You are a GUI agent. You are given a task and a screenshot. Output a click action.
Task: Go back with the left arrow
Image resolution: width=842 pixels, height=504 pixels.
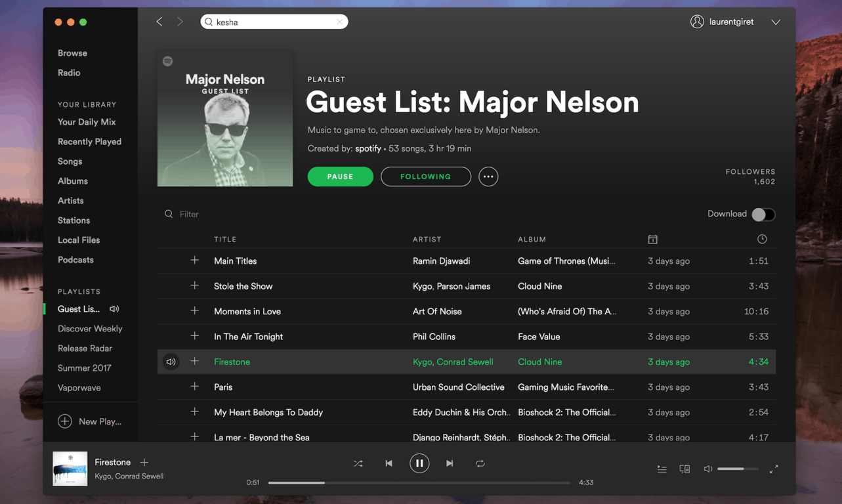tap(159, 22)
